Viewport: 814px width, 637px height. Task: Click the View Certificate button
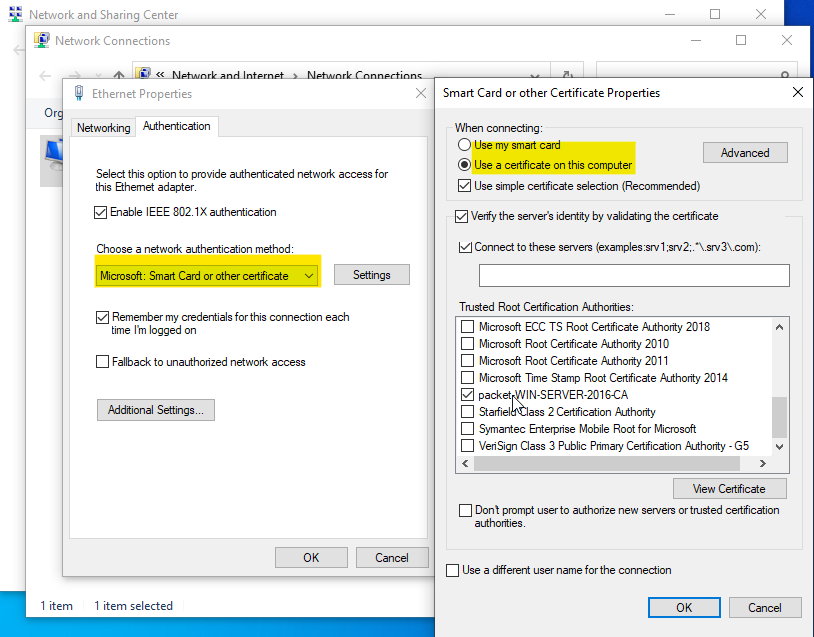point(729,488)
